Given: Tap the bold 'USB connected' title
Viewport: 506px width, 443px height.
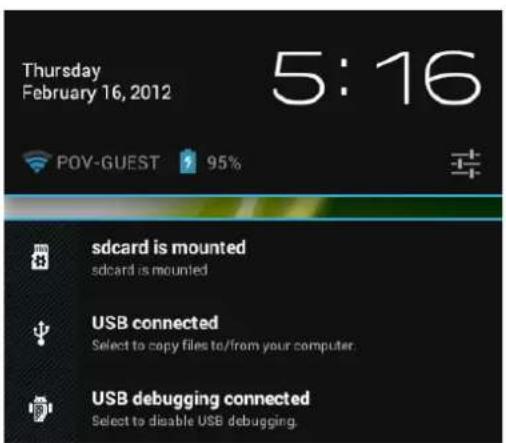Looking at the screenshot, I should coord(155,323).
